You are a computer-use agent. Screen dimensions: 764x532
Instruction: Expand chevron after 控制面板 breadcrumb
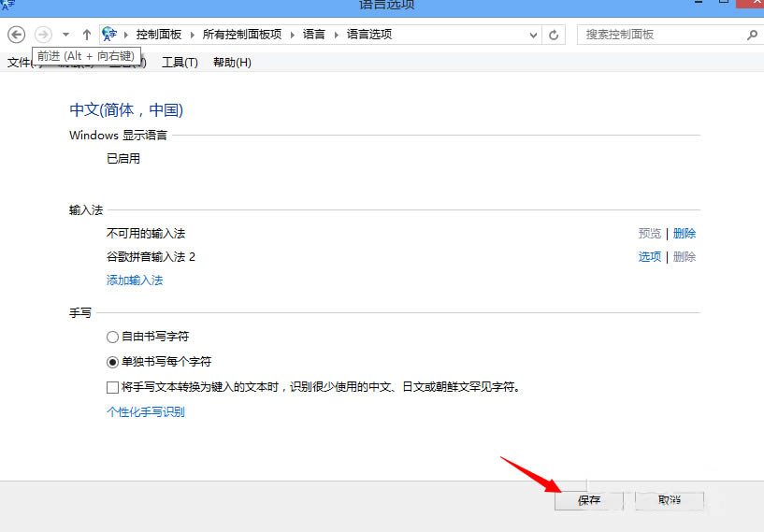pos(193,35)
